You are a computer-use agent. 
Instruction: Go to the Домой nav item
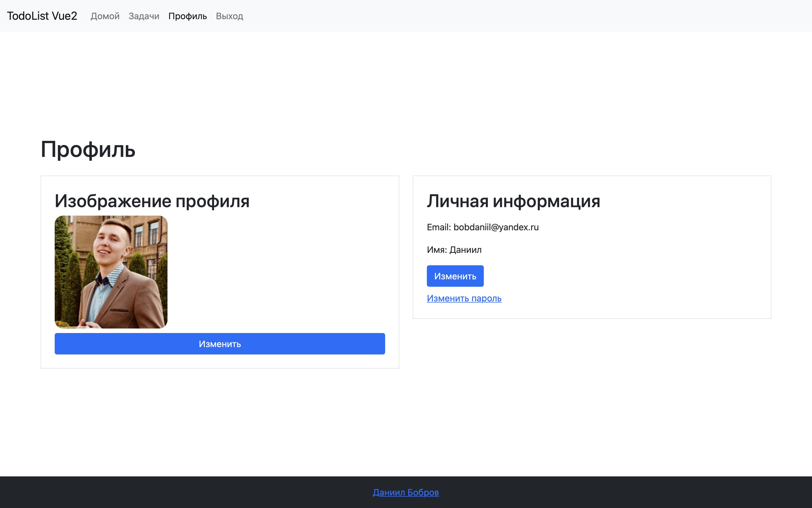coord(105,16)
